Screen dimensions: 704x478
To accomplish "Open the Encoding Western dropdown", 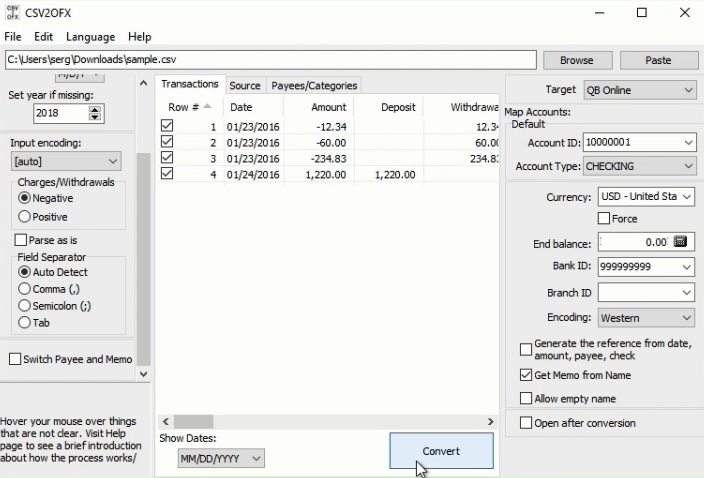I will pyautogui.click(x=646, y=318).
